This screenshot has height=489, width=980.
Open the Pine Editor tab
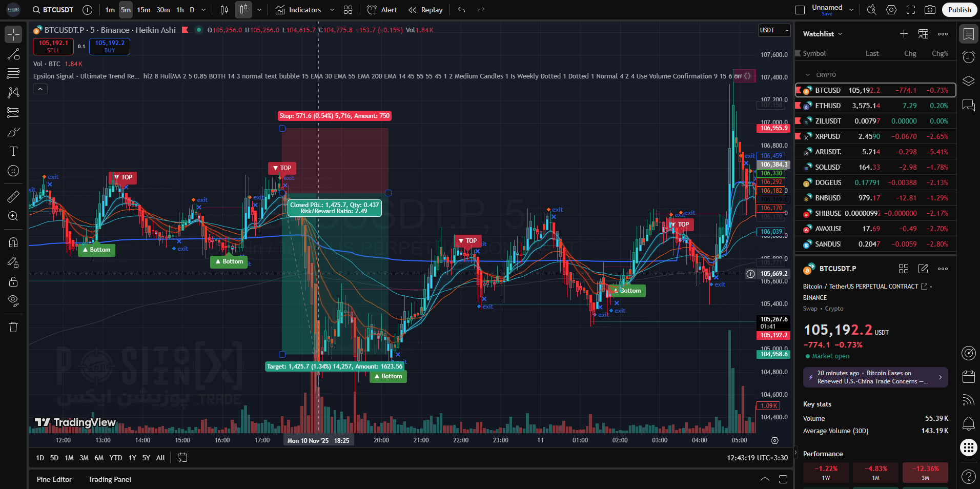[x=54, y=479]
